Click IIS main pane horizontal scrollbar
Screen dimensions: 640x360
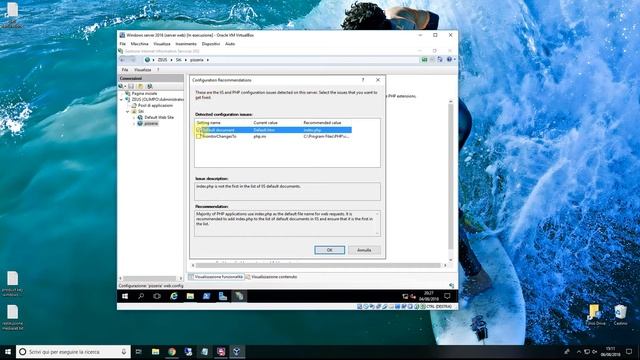[x=318, y=265]
